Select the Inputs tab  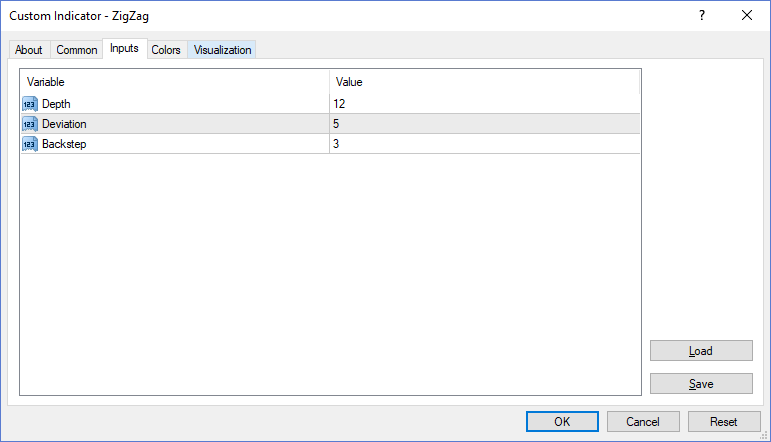coord(124,48)
